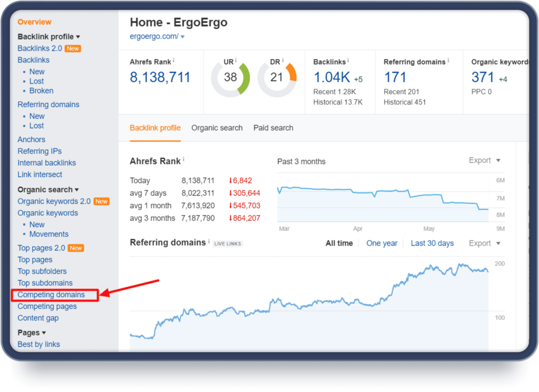This screenshot has height=392, width=539.
Task: Collapse the Backlink profile sidebar section
Action: point(49,37)
